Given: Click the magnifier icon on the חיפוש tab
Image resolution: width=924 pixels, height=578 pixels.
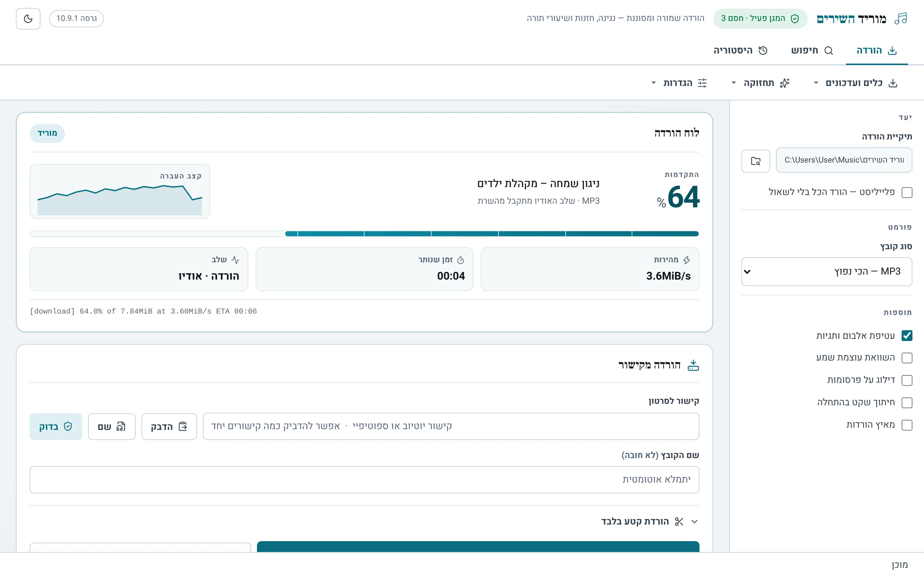Looking at the screenshot, I should coord(828,51).
